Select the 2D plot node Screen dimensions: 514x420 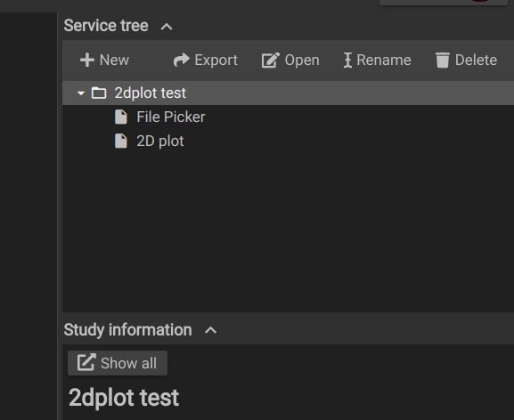[x=160, y=141]
